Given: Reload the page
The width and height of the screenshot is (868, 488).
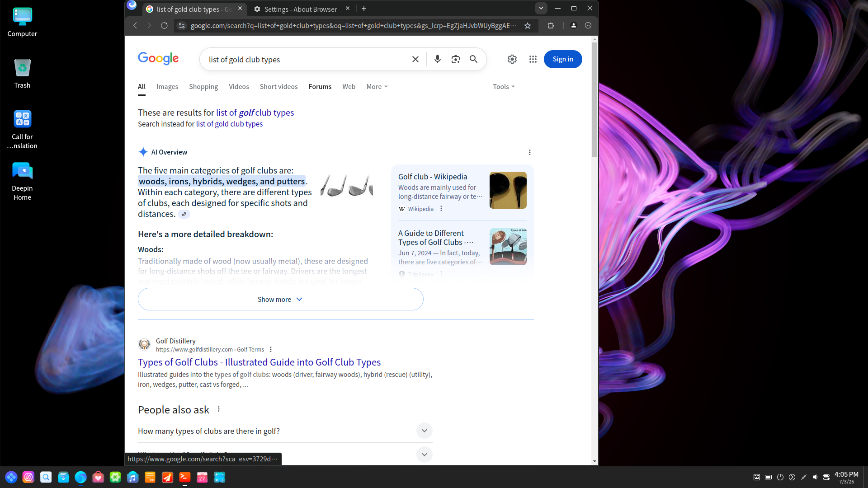Looking at the screenshot, I should click(x=164, y=26).
